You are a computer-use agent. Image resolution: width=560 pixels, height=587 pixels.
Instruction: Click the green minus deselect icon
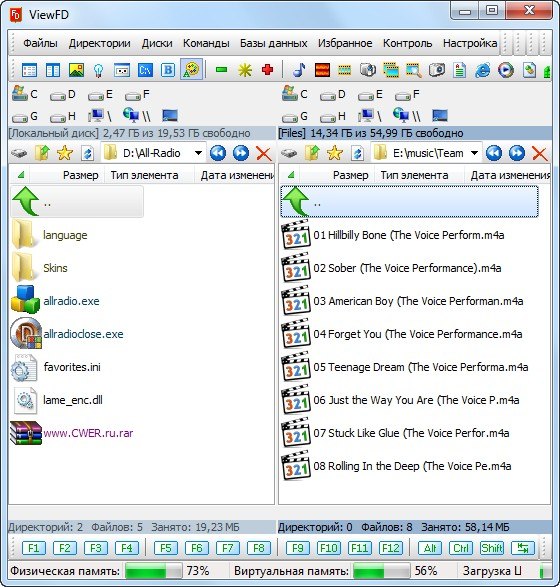click(222, 70)
